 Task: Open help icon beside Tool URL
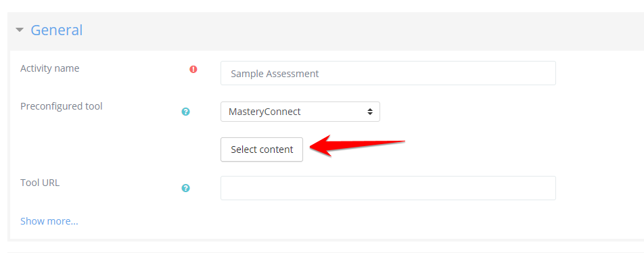point(185,188)
